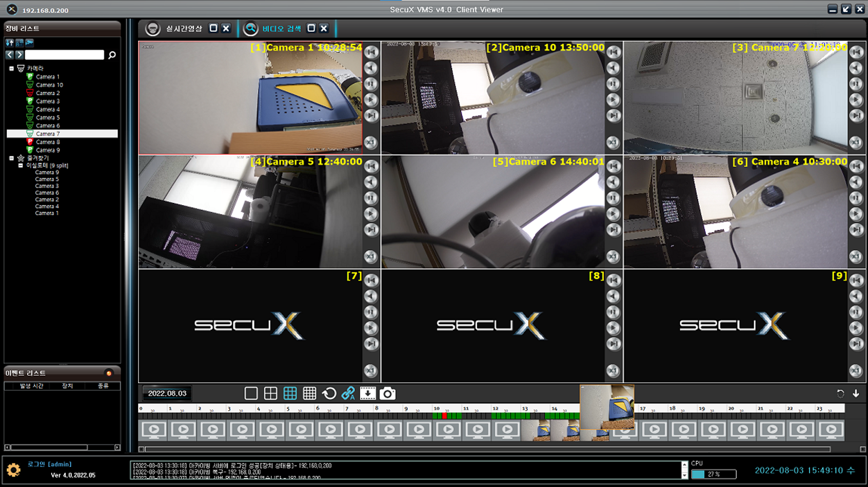The image size is (868, 487).
Task: Click the red segment on the timeline
Action: (x=444, y=416)
